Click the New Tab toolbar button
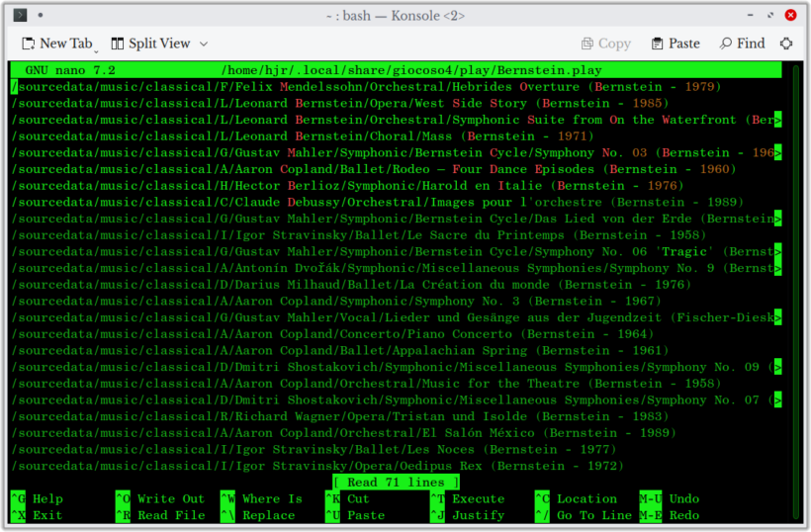The width and height of the screenshot is (811, 532). pos(55,44)
